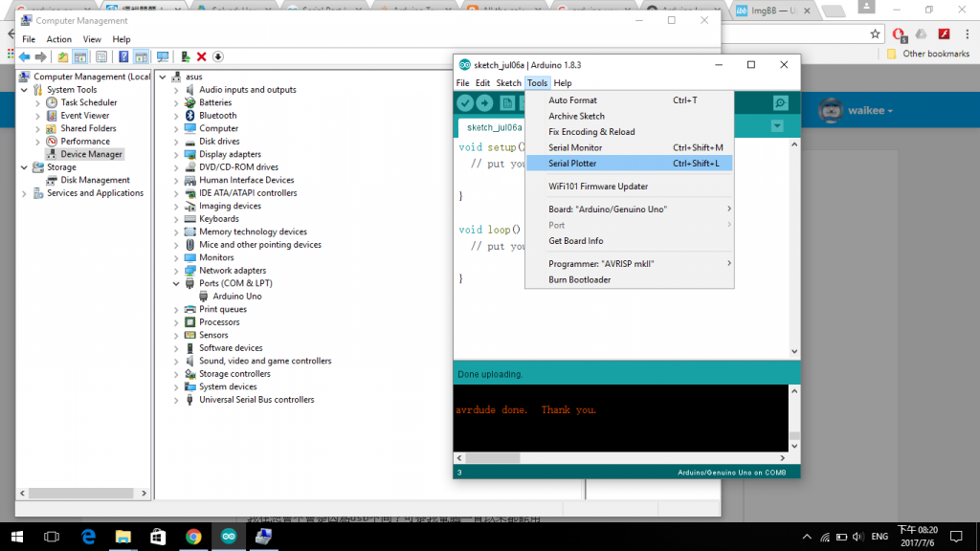The width and height of the screenshot is (980, 551).
Task: Toggle Show/Hide Console Tree toolbar icon
Action: tap(80, 56)
